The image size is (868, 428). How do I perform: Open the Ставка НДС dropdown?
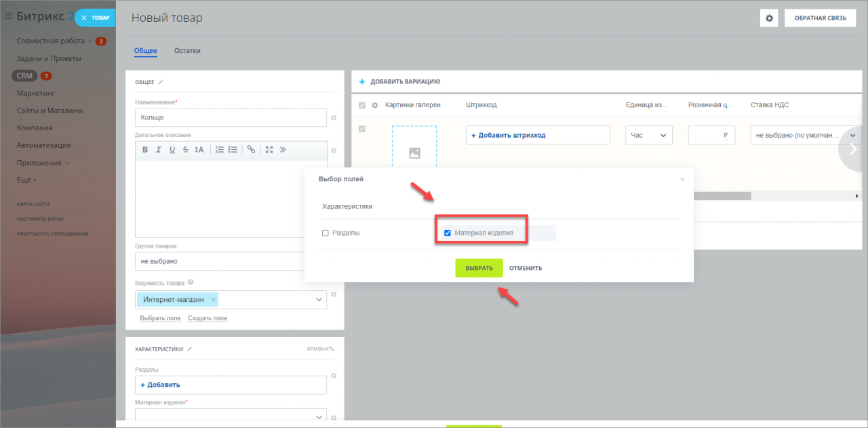point(806,135)
